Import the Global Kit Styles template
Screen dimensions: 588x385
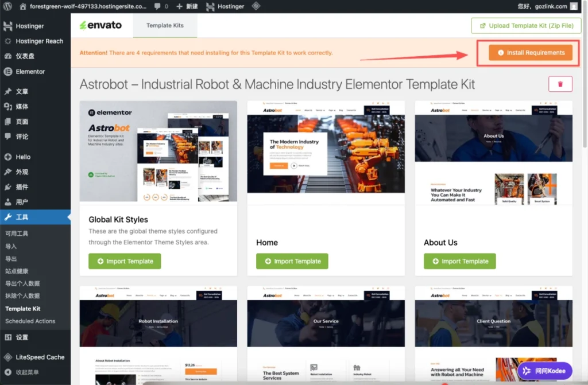pos(125,261)
